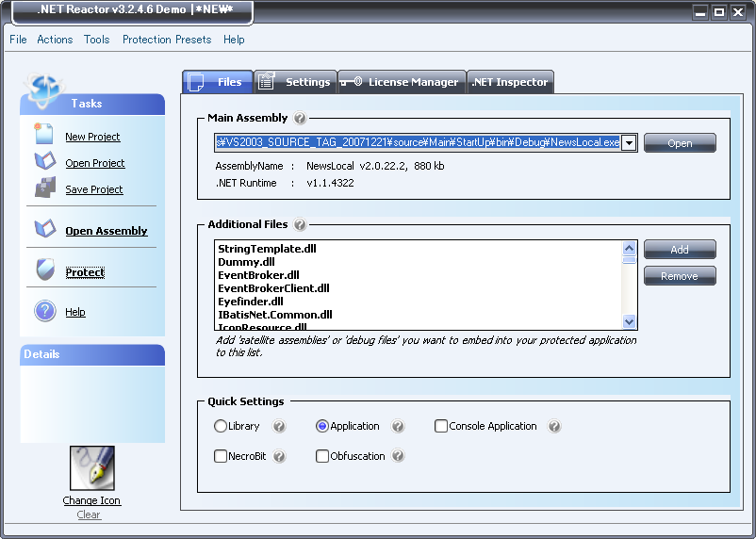756x539 pixels.
Task: Click the Save Project disk icon
Action: click(x=44, y=188)
